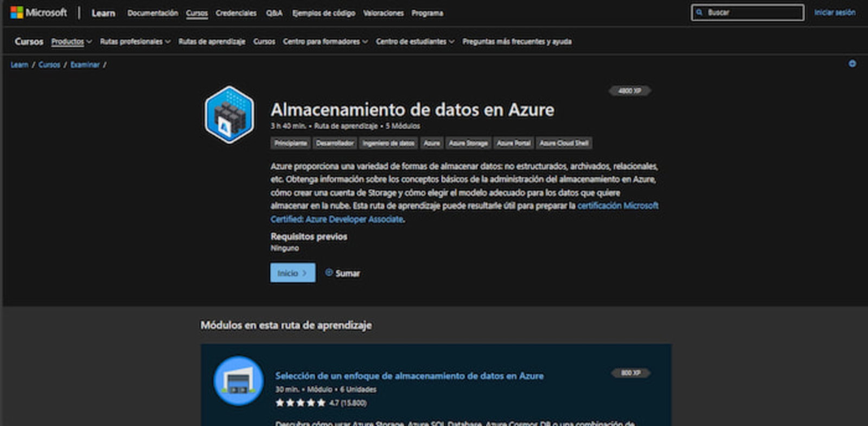This screenshot has width=868, height=426.
Task: Expand the Productos dropdown
Action: coord(72,41)
